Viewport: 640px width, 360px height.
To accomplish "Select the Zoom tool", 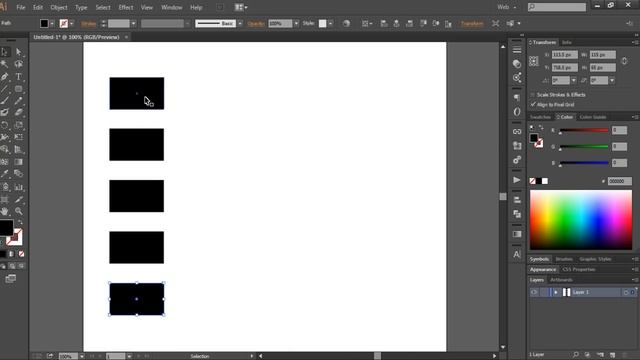I will click(x=18, y=211).
